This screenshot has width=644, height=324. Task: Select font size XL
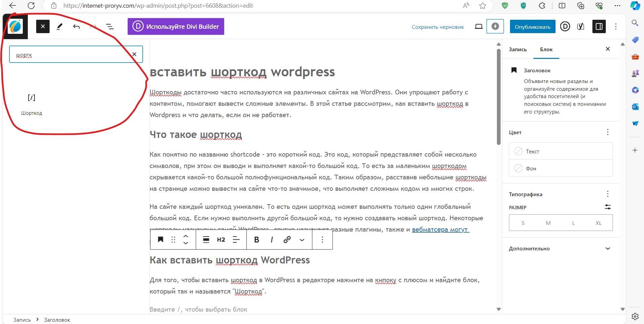click(x=598, y=223)
